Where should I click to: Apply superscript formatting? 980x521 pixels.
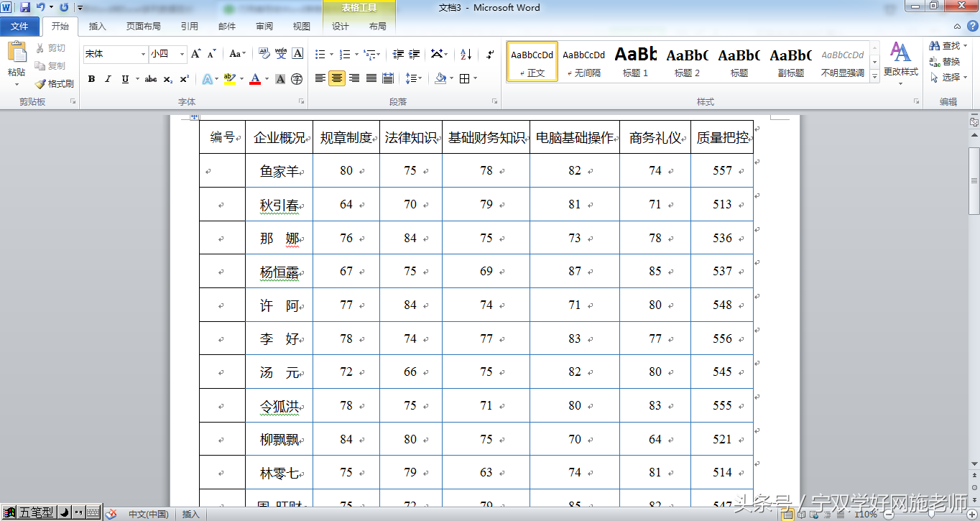coord(185,79)
